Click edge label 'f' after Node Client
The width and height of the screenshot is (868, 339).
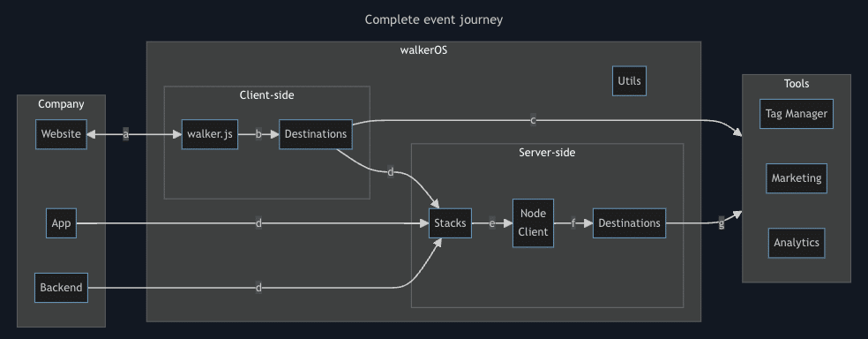pos(573,223)
